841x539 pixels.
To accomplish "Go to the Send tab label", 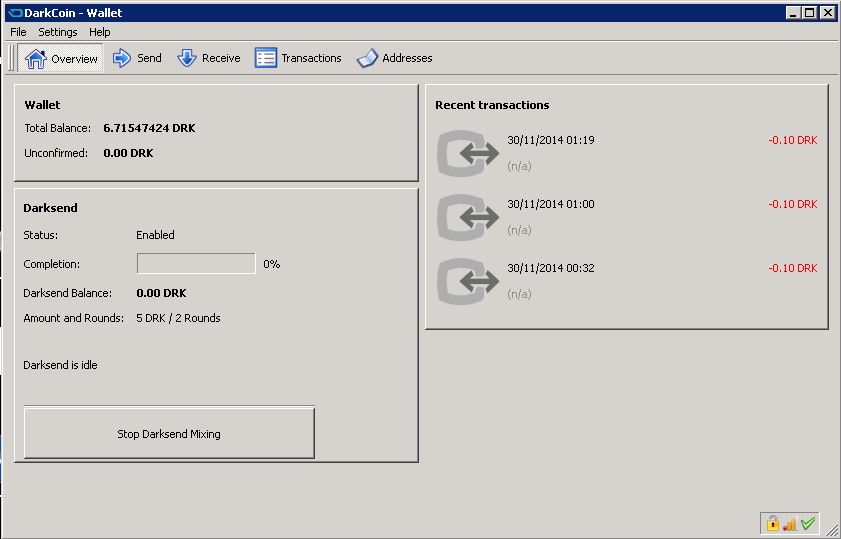I will [149, 58].
